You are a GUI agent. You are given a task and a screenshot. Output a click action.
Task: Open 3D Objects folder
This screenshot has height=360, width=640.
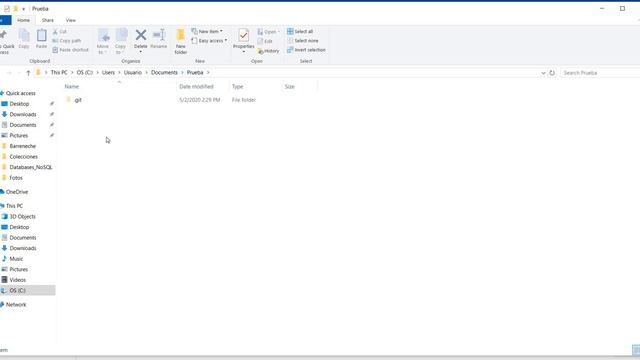[x=22, y=216]
